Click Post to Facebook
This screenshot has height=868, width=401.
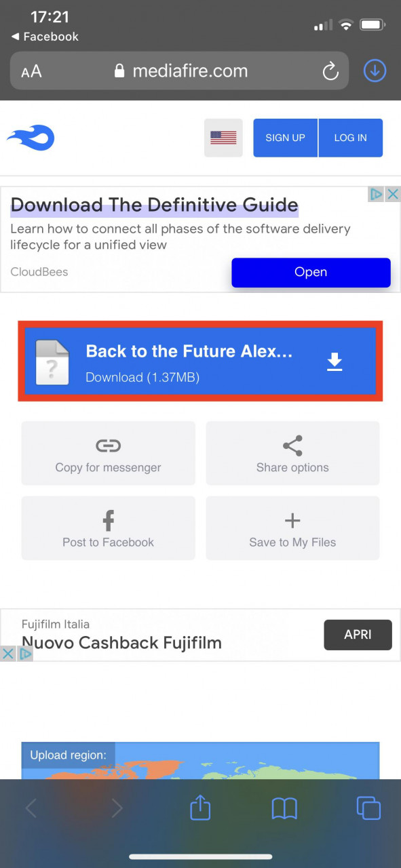[108, 528]
